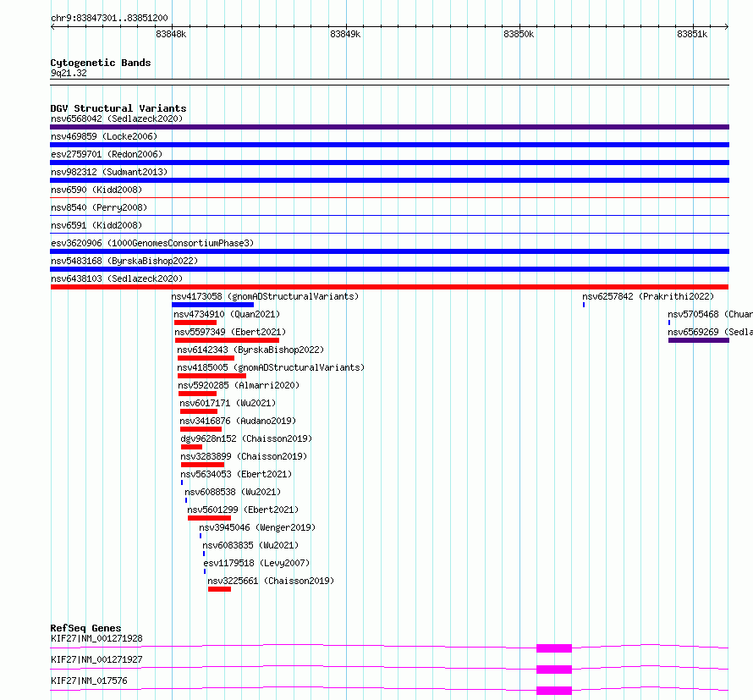Click the blue nsv469859 variant bar
Image resolution: width=753 pixels, height=700 pixels.
(389, 145)
